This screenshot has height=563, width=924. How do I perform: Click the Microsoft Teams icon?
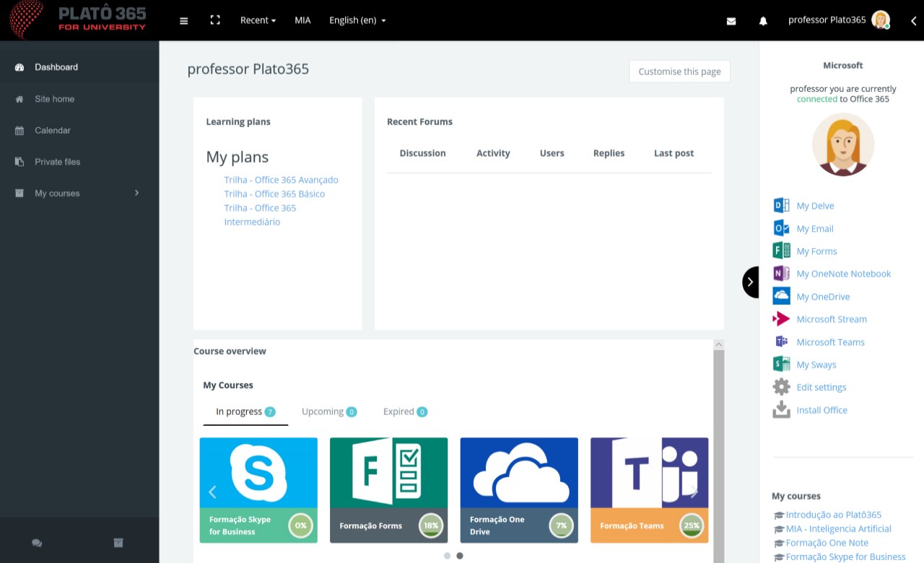click(x=781, y=341)
